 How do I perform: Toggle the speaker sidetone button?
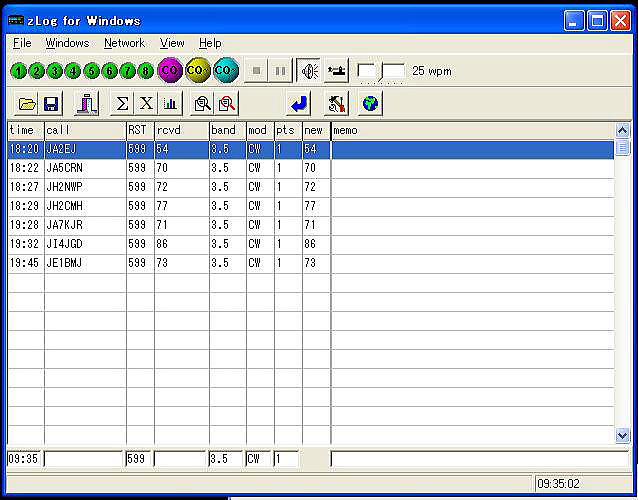(x=309, y=71)
